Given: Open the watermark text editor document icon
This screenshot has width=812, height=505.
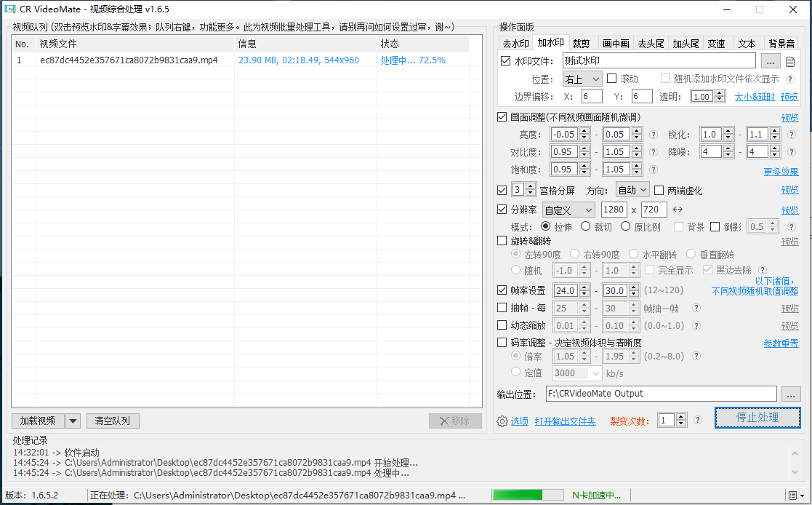Looking at the screenshot, I should tap(789, 62).
